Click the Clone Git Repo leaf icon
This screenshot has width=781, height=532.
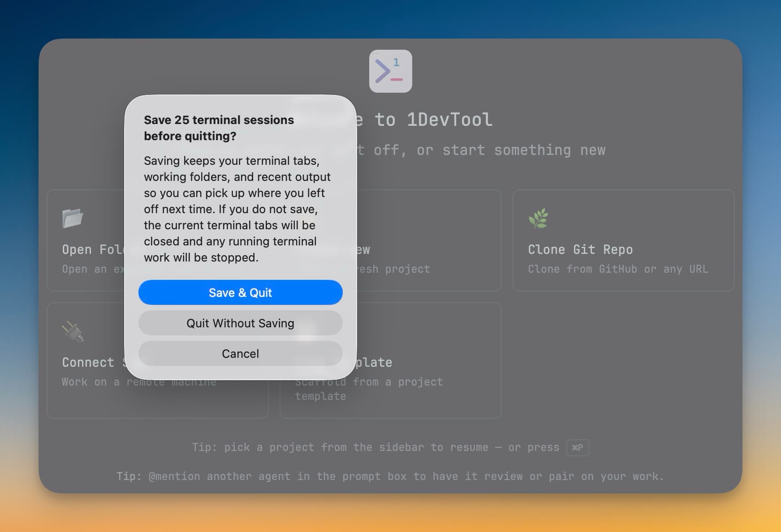tap(538, 218)
